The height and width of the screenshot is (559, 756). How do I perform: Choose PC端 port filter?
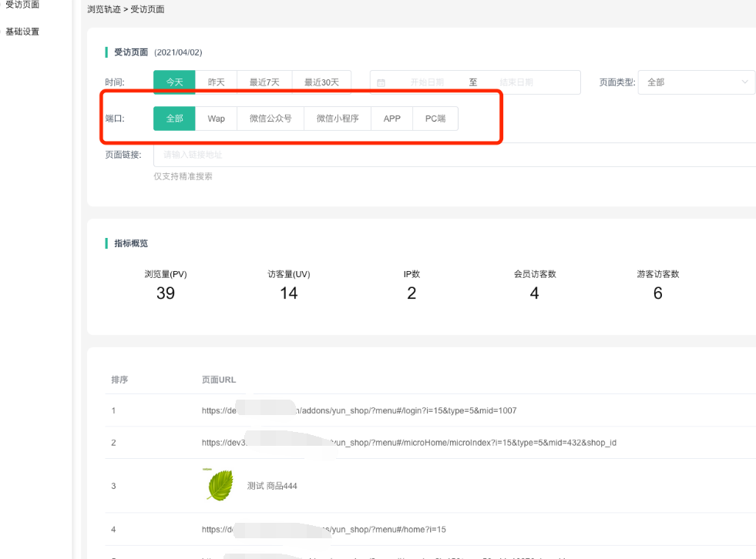(x=435, y=119)
